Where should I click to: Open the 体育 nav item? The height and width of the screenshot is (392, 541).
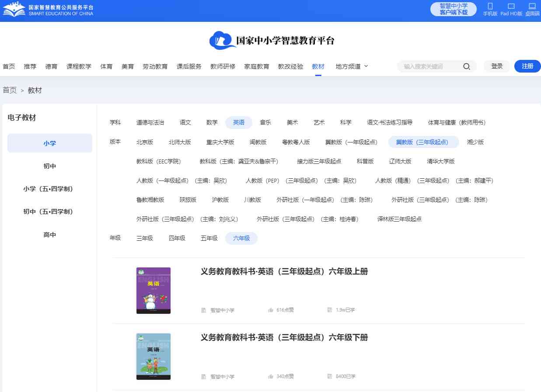coord(106,66)
